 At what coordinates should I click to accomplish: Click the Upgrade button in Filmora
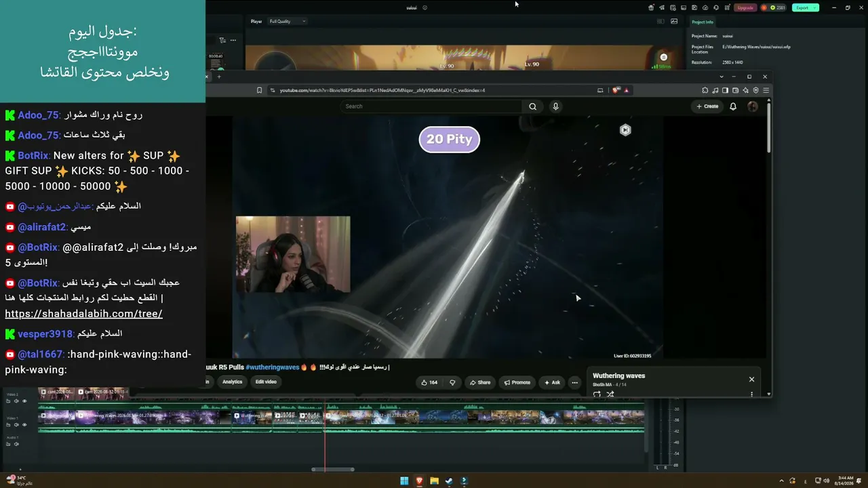point(745,7)
